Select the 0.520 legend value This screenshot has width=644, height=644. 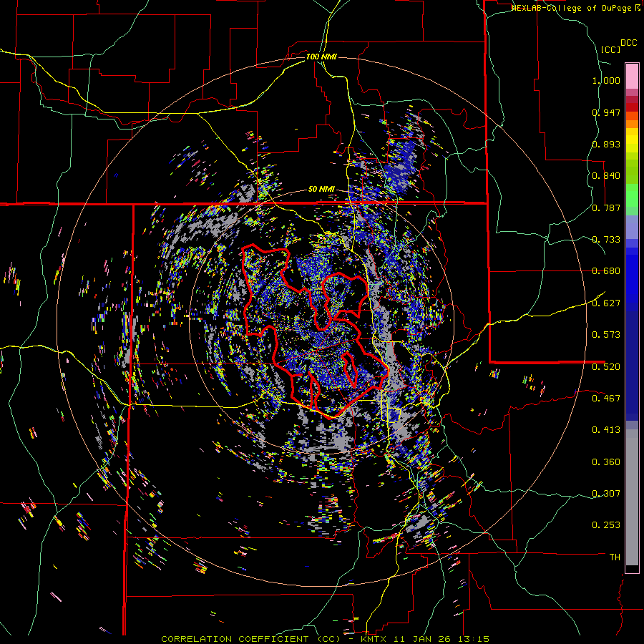tap(606, 367)
